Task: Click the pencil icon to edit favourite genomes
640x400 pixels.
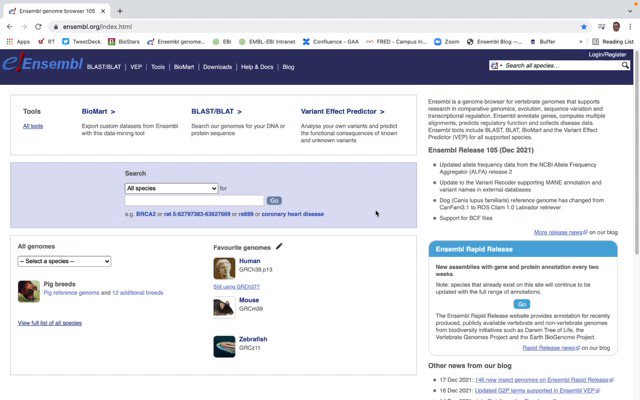Action: pyautogui.click(x=279, y=246)
